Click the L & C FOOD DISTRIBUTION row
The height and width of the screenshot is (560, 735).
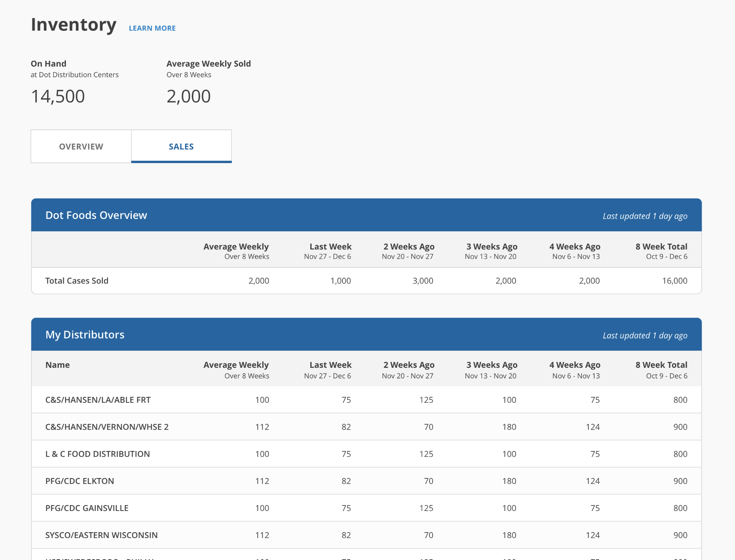tap(98, 454)
